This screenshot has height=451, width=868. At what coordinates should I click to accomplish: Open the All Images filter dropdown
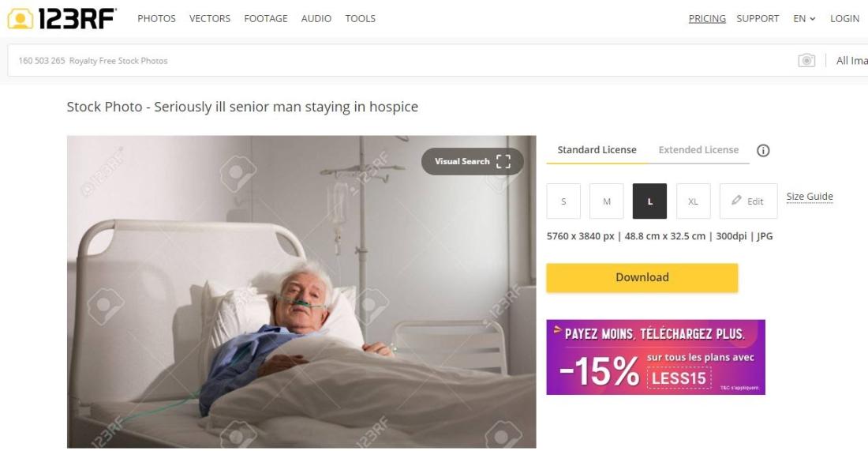851,60
